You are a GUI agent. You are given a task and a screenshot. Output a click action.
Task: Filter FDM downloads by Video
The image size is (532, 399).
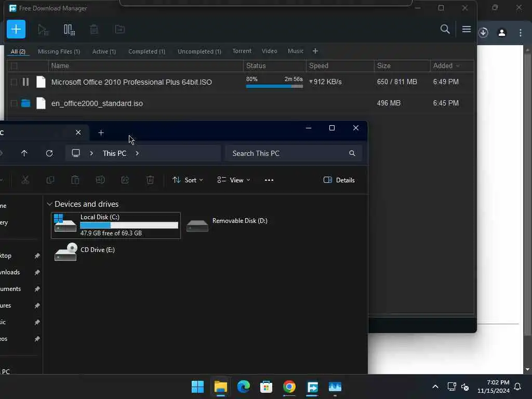(270, 51)
